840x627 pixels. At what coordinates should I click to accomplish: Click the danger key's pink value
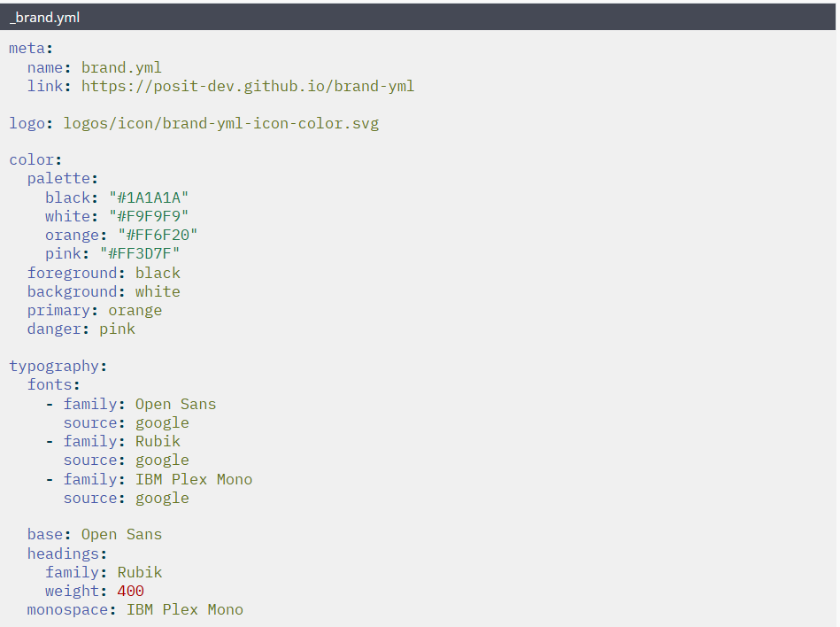pos(117,329)
